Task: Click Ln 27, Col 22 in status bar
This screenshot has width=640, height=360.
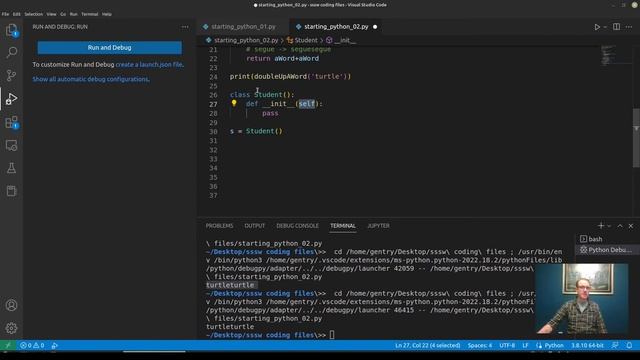Action: pyautogui.click(x=427, y=345)
